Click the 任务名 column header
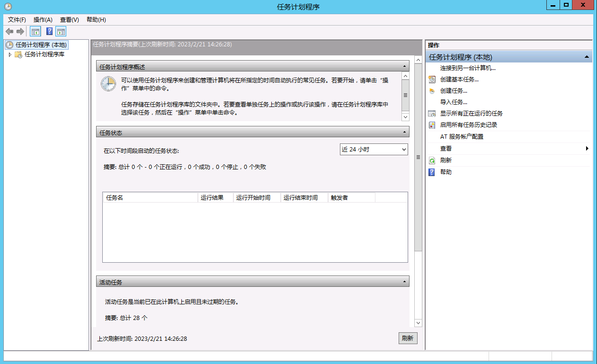Screen dimensions: 597x364 (x=150, y=197)
